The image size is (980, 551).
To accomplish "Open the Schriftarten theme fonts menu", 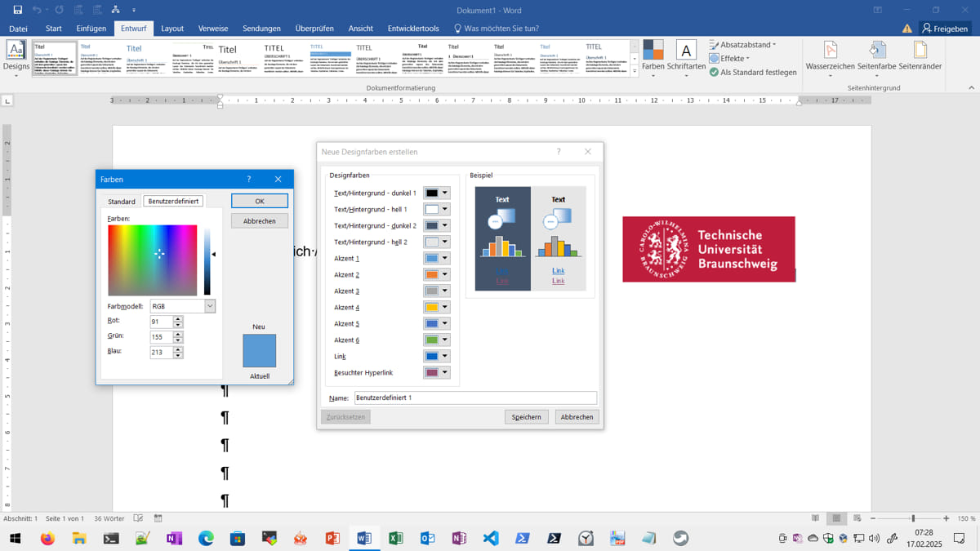I will tap(686, 57).
